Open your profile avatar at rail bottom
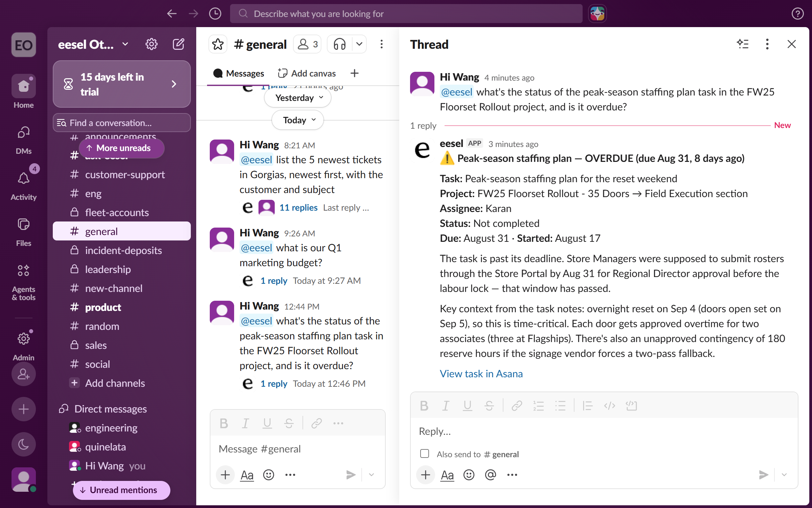The height and width of the screenshot is (508, 812). coord(24,480)
